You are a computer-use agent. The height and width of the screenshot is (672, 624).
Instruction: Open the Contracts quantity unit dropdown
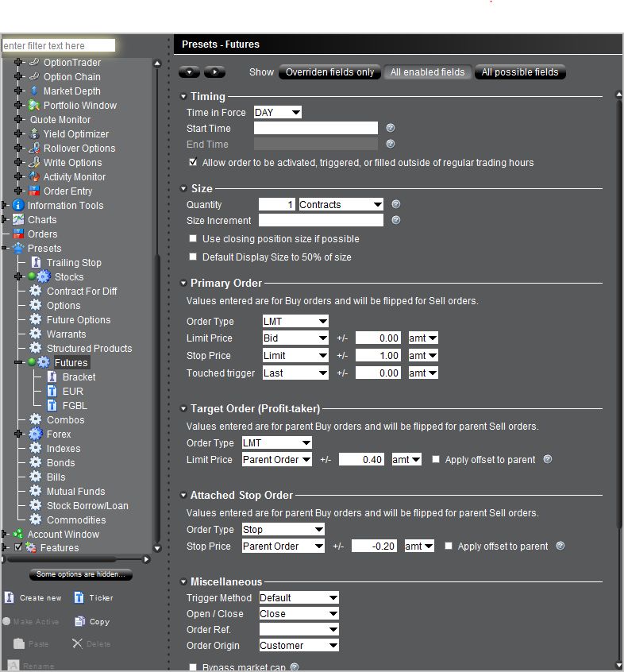click(341, 204)
